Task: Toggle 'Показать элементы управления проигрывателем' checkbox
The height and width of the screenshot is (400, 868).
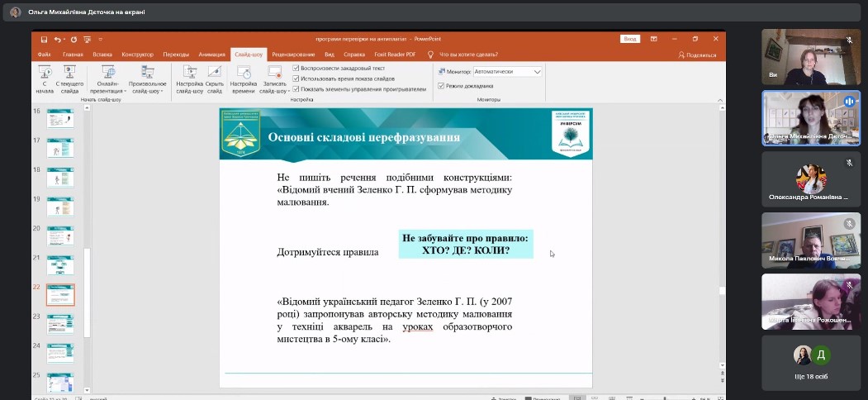Action: (x=296, y=88)
